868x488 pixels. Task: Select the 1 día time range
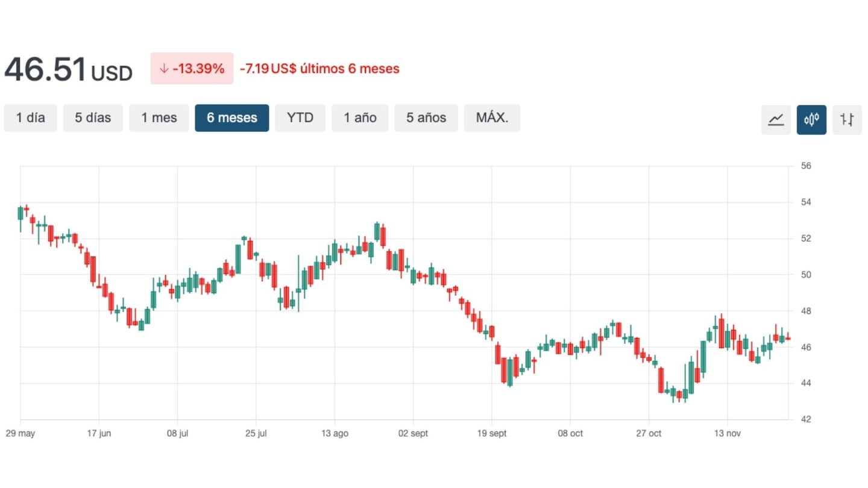[x=31, y=118]
